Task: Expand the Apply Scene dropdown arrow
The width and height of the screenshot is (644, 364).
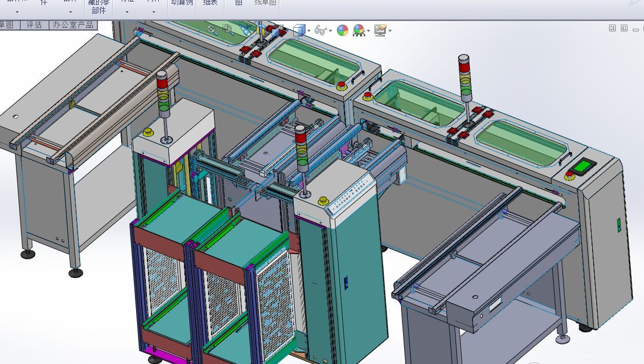Action: click(368, 31)
